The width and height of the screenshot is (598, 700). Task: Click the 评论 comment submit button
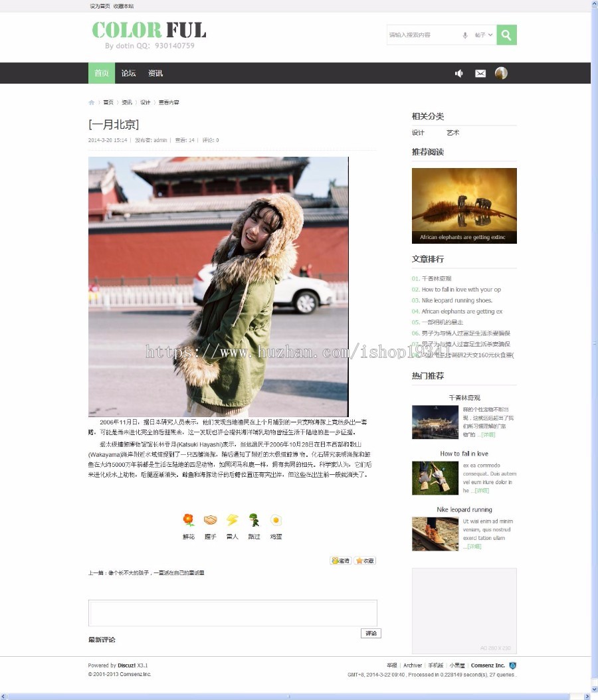[370, 633]
